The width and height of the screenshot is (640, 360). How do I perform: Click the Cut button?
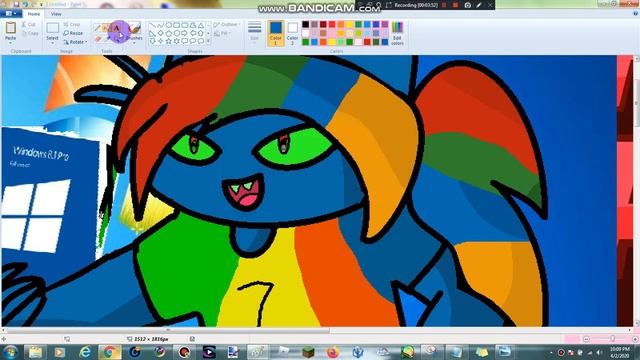click(x=29, y=25)
